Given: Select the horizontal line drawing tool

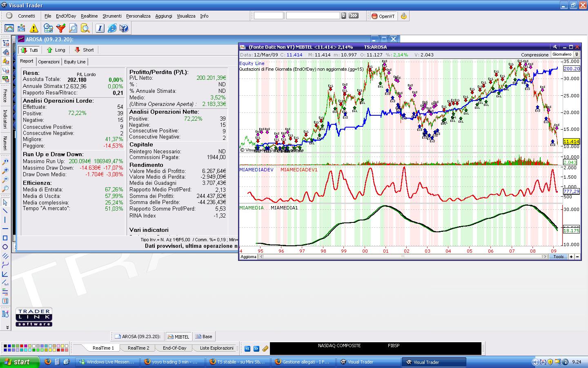Looking at the screenshot, I should [x=5, y=229].
